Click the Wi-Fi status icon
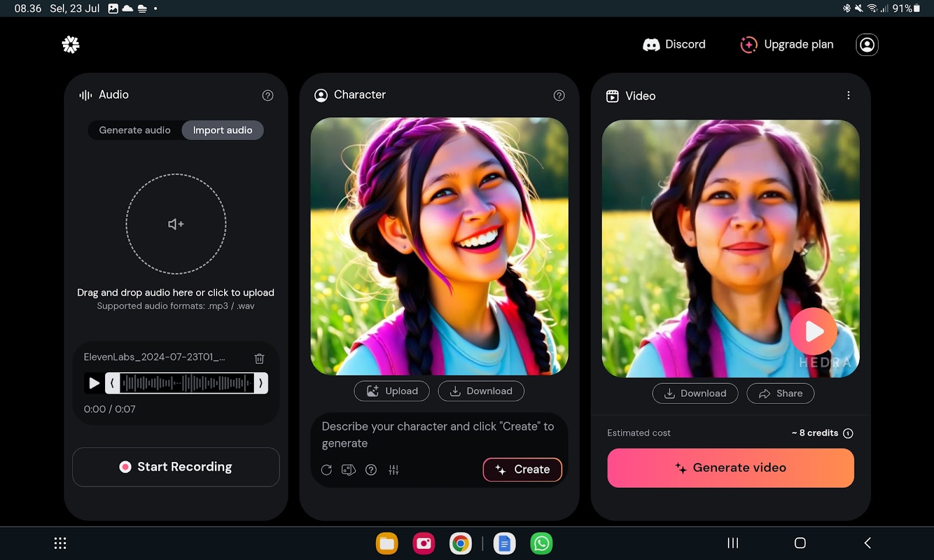Image resolution: width=934 pixels, height=560 pixels. [x=872, y=9]
